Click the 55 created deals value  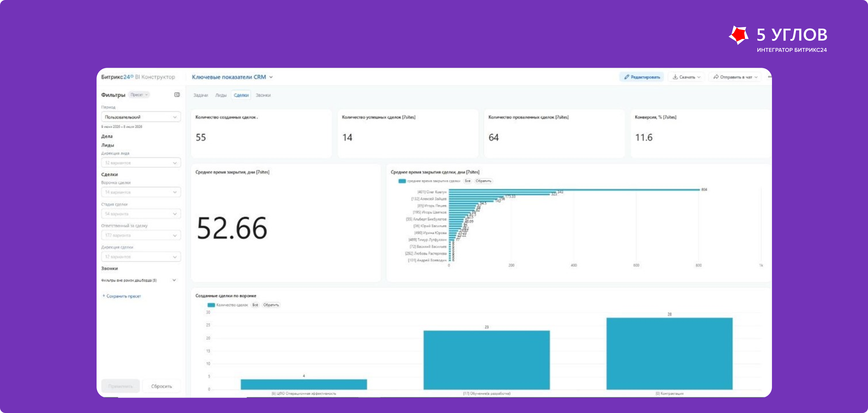point(201,138)
